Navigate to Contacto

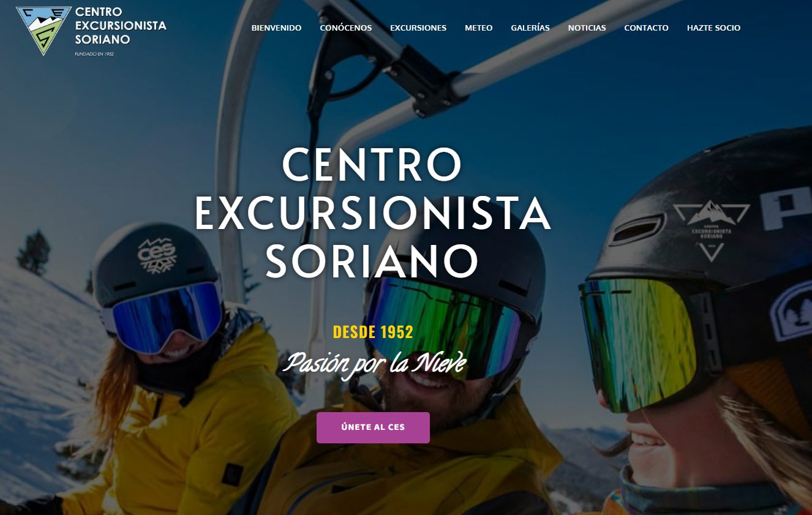(x=646, y=28)
